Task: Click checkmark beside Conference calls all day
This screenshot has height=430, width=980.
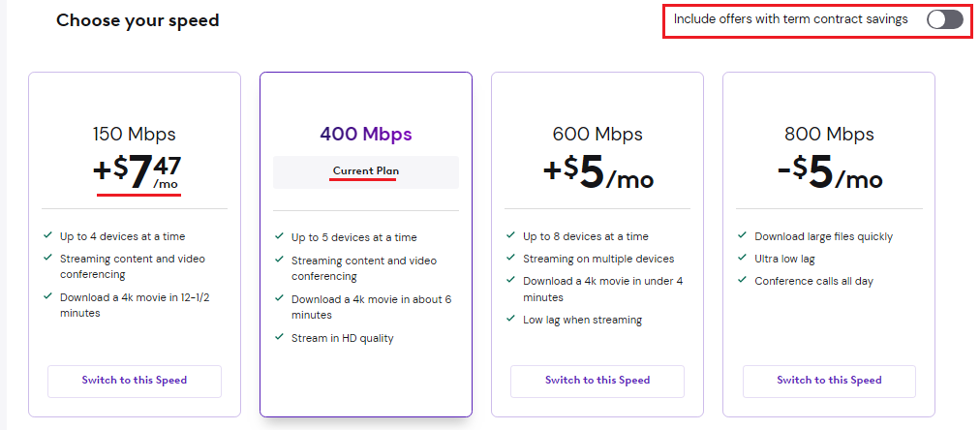Action: point(742,280)
